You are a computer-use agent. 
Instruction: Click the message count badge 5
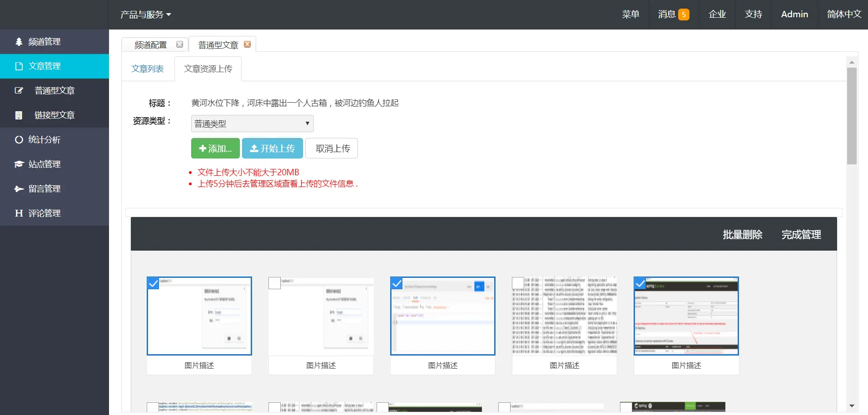[684, 15]
